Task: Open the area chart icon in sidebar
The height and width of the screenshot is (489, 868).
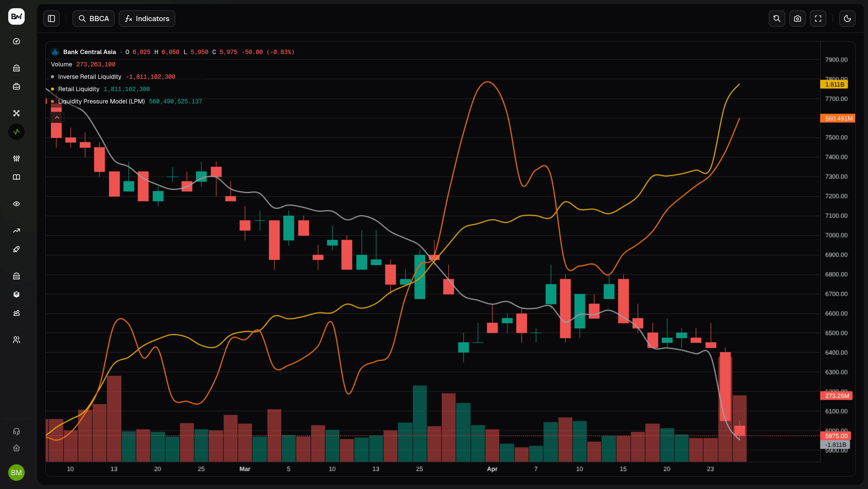Action: click(16, 313)
